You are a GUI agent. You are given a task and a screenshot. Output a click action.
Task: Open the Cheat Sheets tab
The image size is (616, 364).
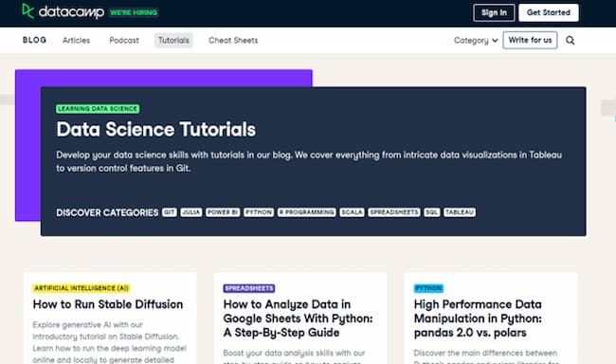coord(233,40)
